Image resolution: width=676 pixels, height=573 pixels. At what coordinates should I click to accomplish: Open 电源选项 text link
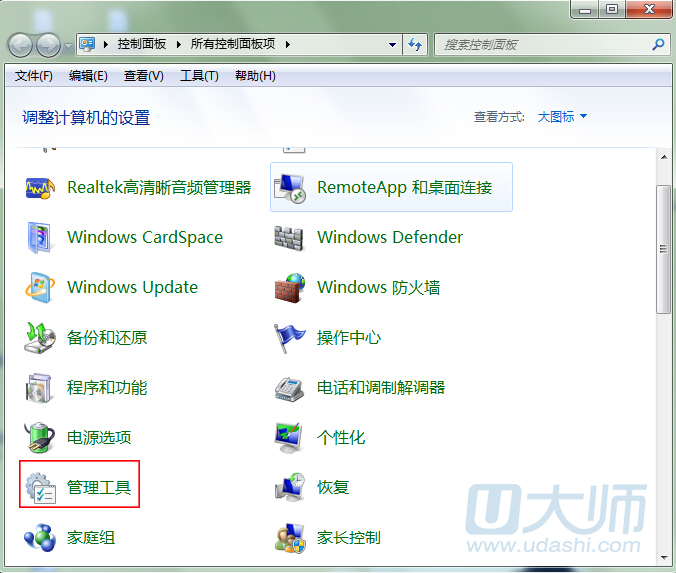click(x=99, y=438)
